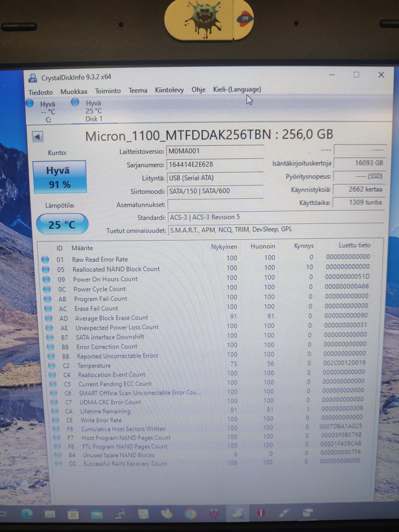Click the previous disk arrow button
This screenshot has width=399, height=532.
38,137
